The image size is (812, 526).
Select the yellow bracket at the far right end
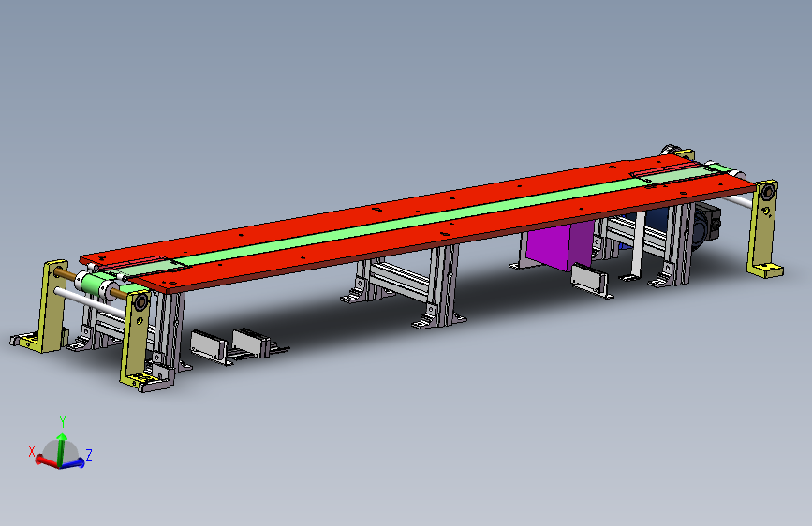(x=765, y=228)
